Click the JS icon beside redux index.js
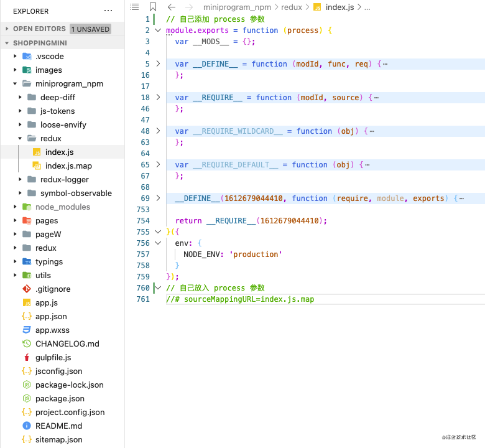Viewport: 485px width, 448px height. [x=37, y=152]
